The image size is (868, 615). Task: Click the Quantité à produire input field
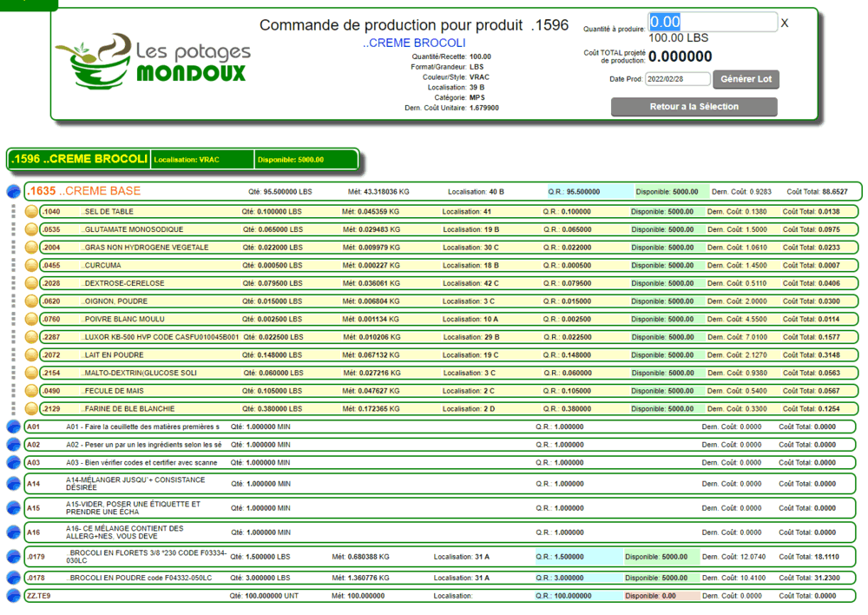coord(712,23)
